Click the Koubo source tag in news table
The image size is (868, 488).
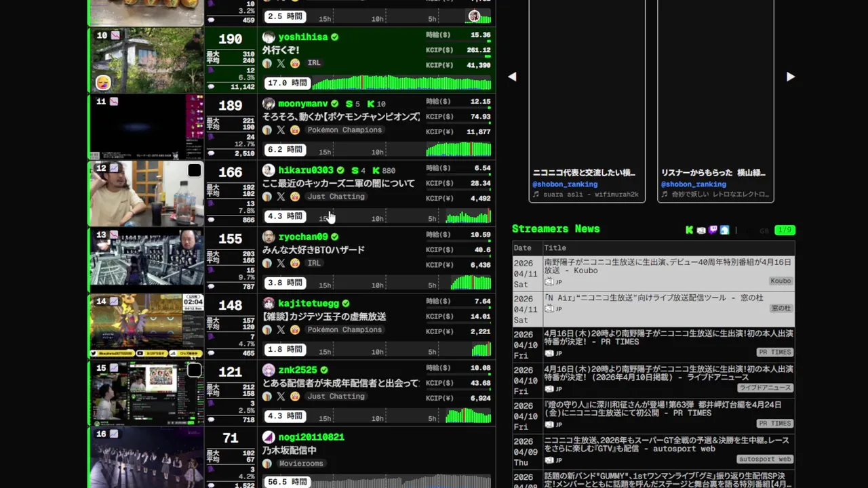[x=781, y=281]
